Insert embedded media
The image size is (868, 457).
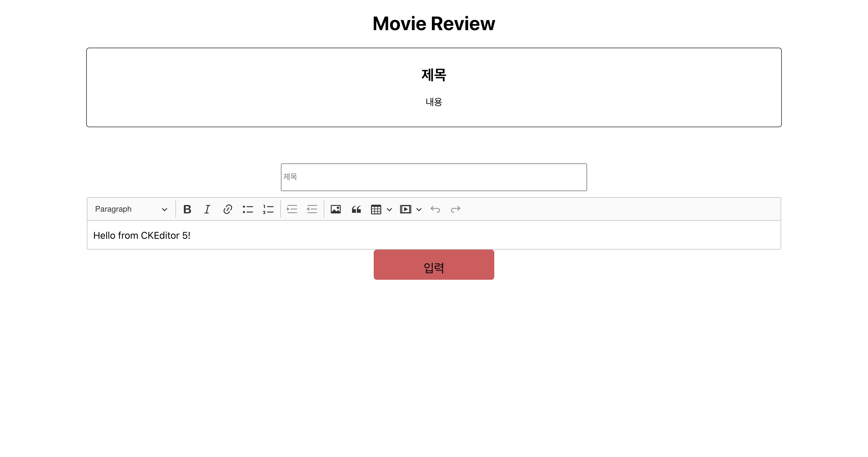pyautogui.click(x=405, y=209)
